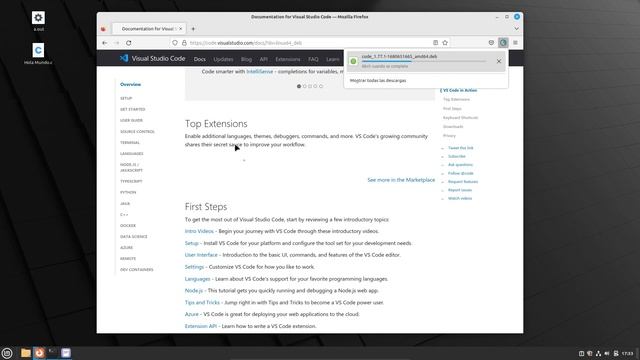Open User Interface link
This screenshot has height=360, width=640.
pyautogui.click(x=201, y=255)
